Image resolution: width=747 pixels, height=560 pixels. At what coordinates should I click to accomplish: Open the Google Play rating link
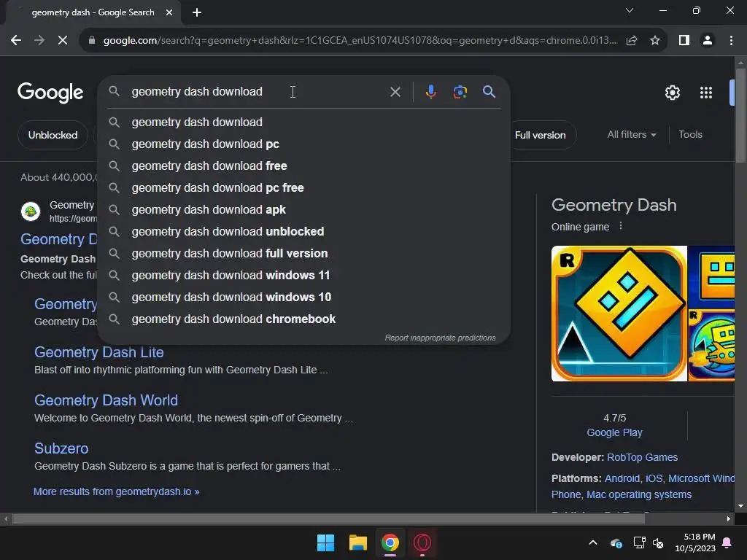click(x=614, y=432)
